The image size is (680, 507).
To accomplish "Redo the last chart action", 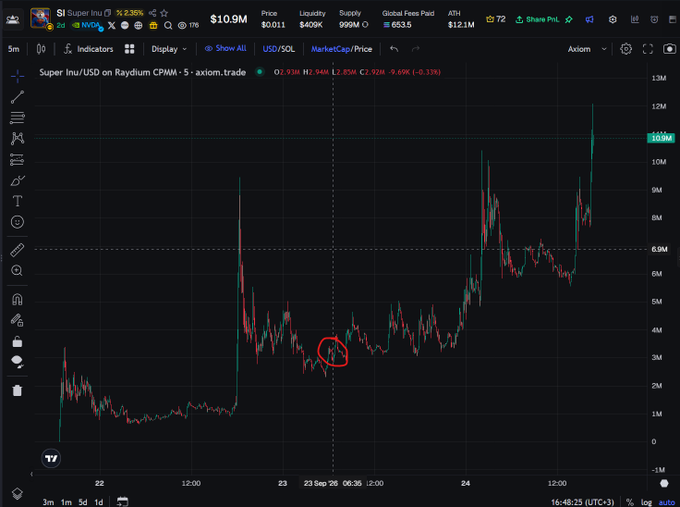I will tap(415, 49).
